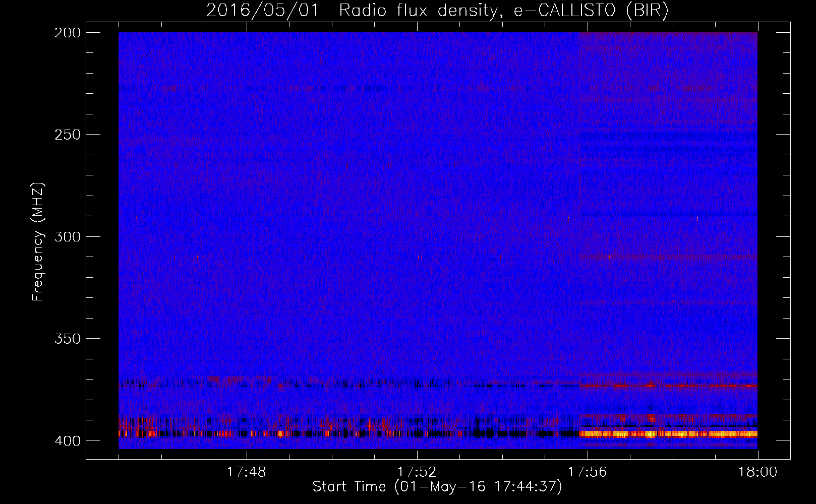Image resolution: width=816 pixels, height=504 pixels.
Task: Click the '250' frequency tick label
Action: point(67,135)
